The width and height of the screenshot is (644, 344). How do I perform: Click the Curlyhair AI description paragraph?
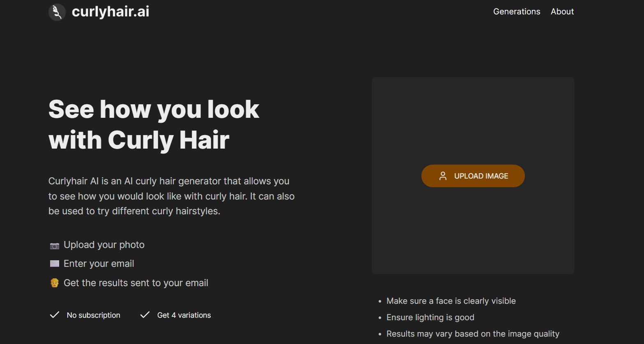pos(171,196)
